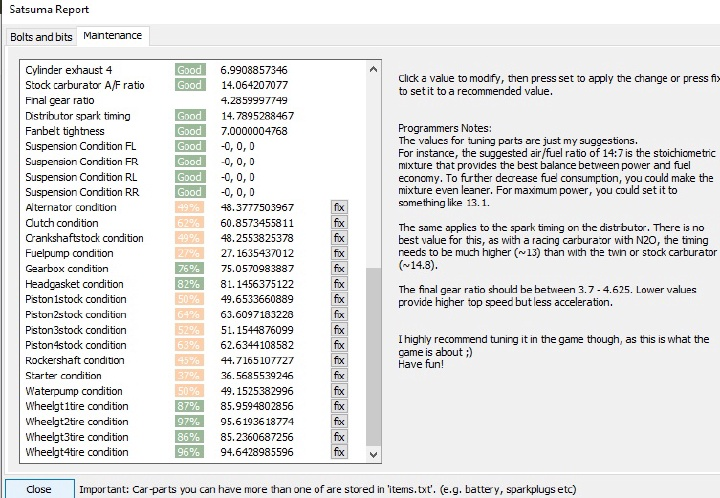Click the fix button for Alternator condition
The image size is (720, 498).
click(x=339, y=207)
